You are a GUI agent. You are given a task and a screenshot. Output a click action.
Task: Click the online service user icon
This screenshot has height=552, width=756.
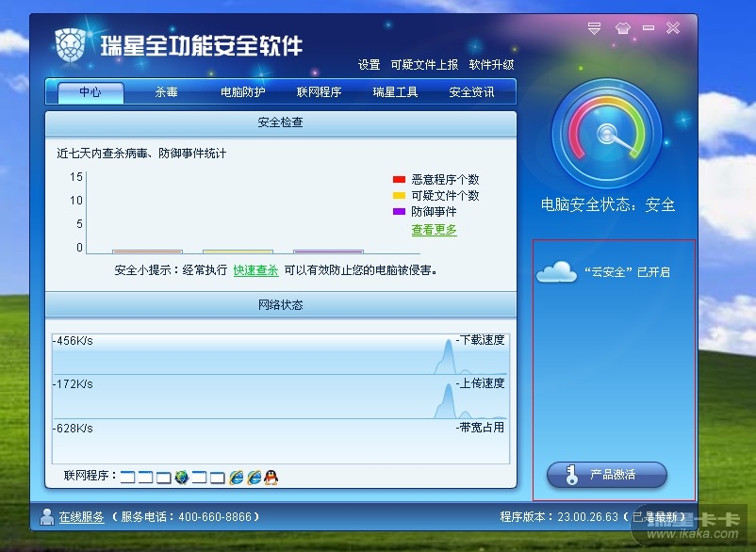[x=47, y=517]
